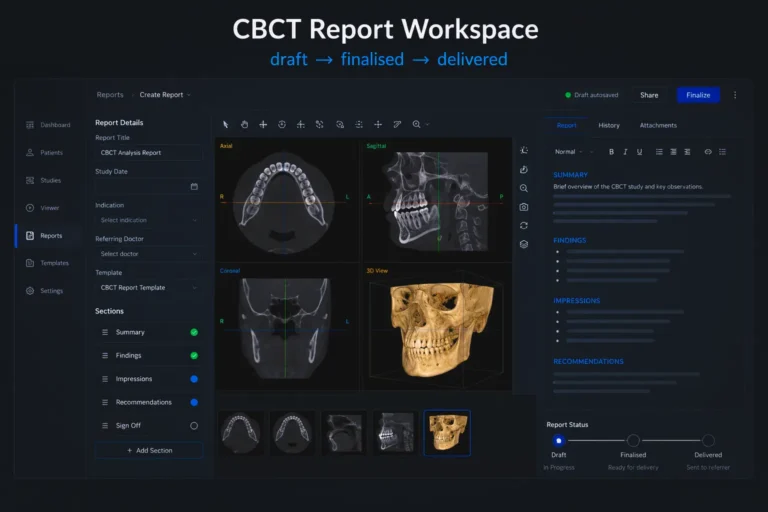
Task: Select the sagittal skull X-ray thumbnail
Action: [395, 433]
